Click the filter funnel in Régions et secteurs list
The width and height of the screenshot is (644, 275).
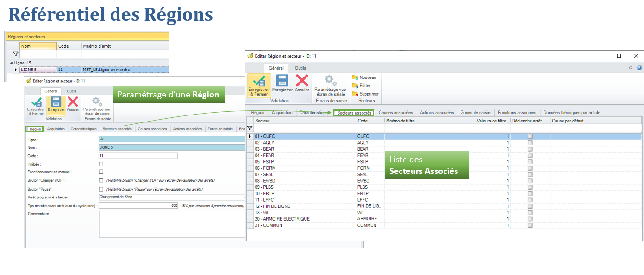(x=15, y=54)
